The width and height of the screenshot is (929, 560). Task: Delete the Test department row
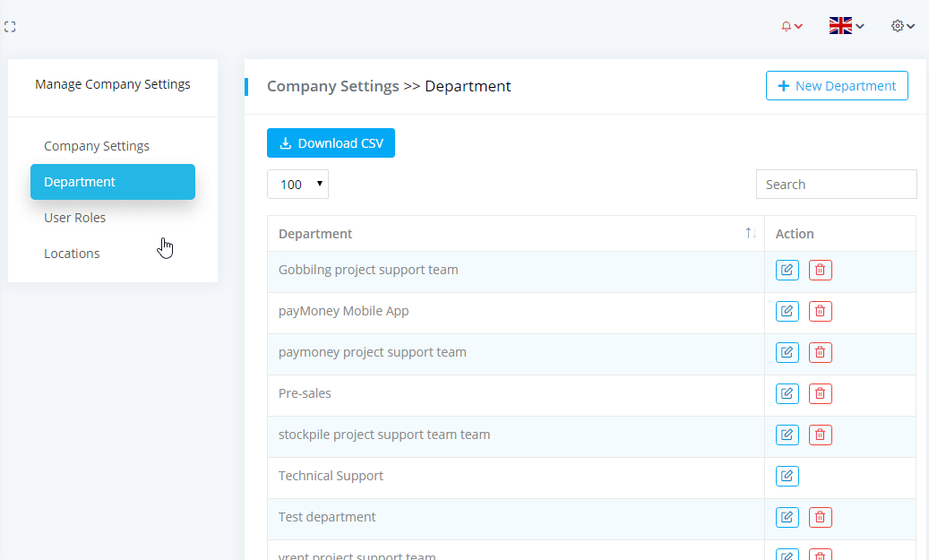(x=820, y=517)
